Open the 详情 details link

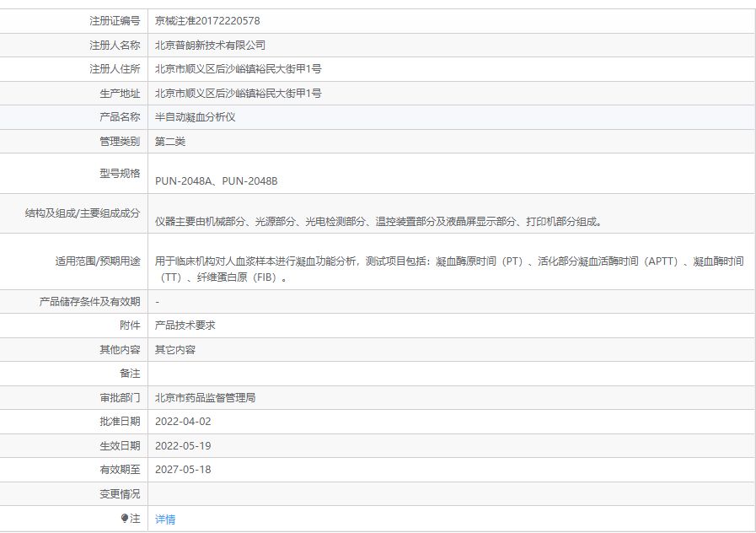pos(165,520)
